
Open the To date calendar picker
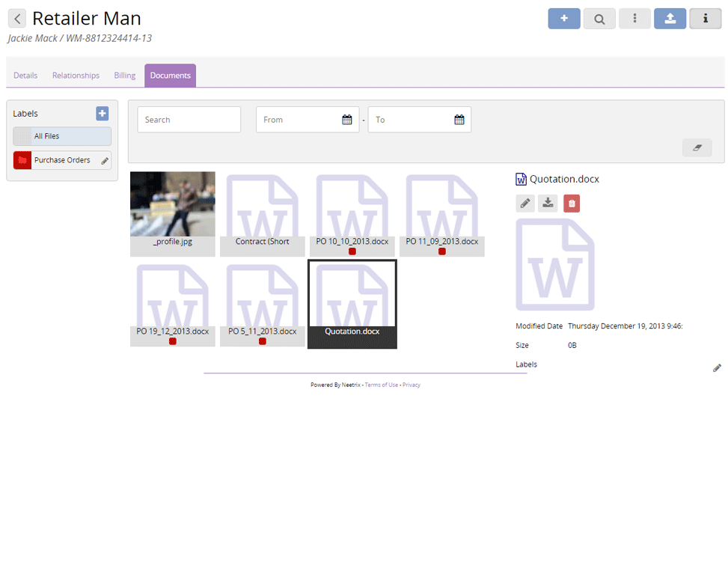click(x=459, y=120)
